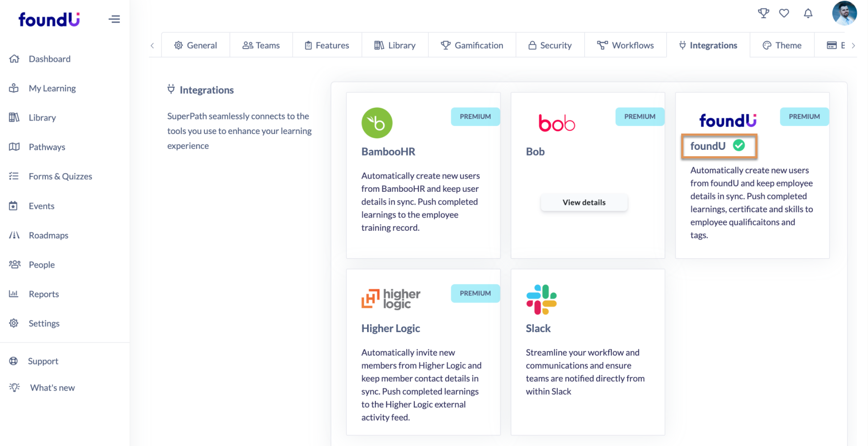This screenshot has height=446, width=868.
Task: Click the foundU green connected checkmark
Action: (739, 146)
